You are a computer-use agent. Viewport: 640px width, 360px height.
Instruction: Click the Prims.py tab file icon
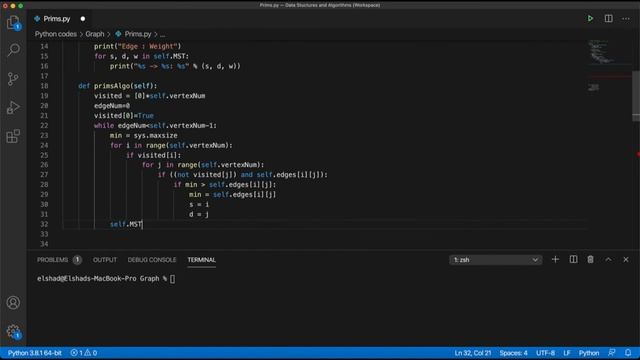point(37,19)
